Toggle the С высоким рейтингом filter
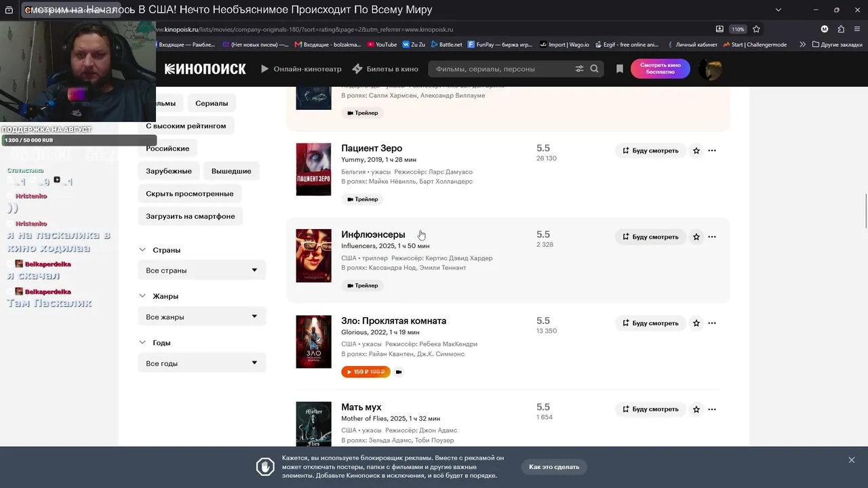Viewport: 868px width, 488px height. coord(186,126)
